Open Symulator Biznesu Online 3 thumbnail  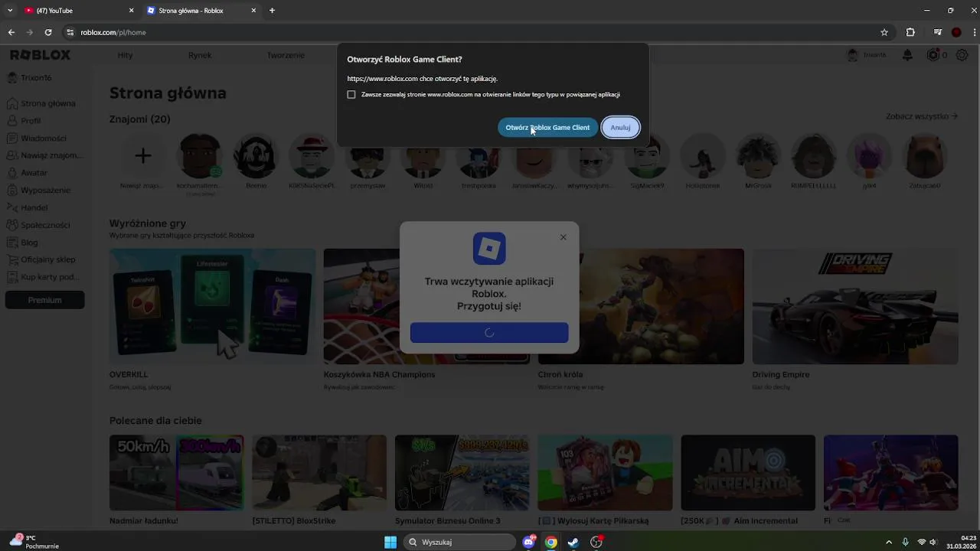(x=462, y=472)
